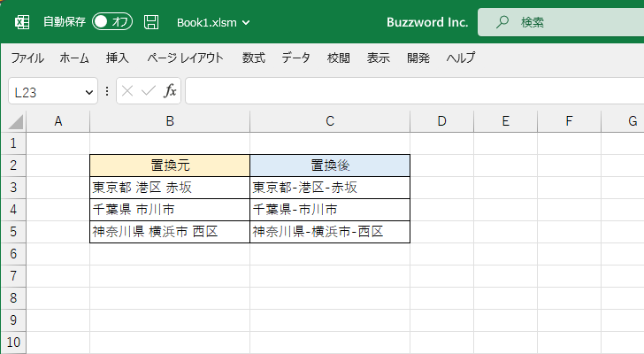The height and width of the screenshot is (354, 644).
Task: Select row 9 header
Action: pos(13,320)
